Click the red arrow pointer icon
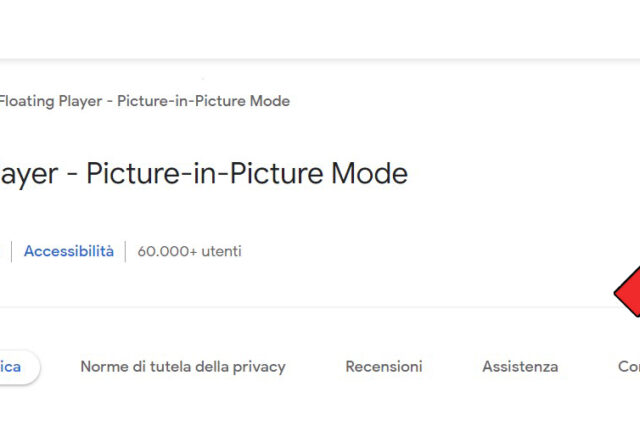This screenshot has height=426, width=640. click(629, 292)
